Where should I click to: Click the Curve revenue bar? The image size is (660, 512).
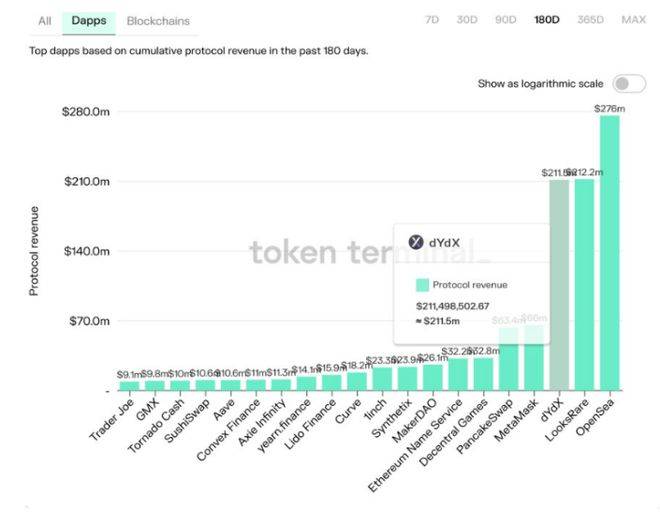click(356, 381)
